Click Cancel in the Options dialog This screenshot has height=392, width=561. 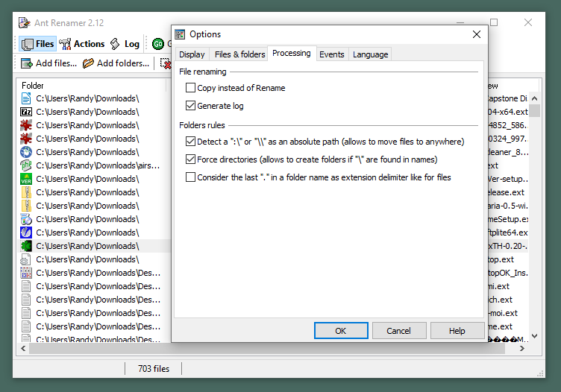click(399, 331)
